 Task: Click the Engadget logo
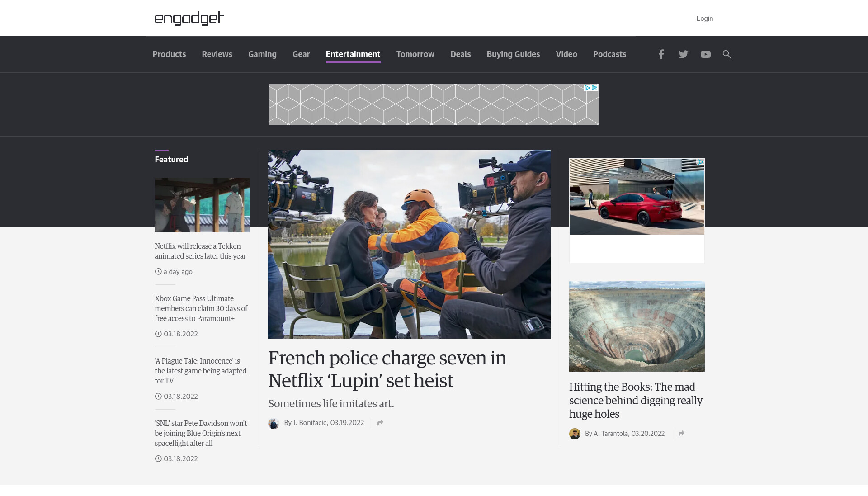[x=189, y=18]
